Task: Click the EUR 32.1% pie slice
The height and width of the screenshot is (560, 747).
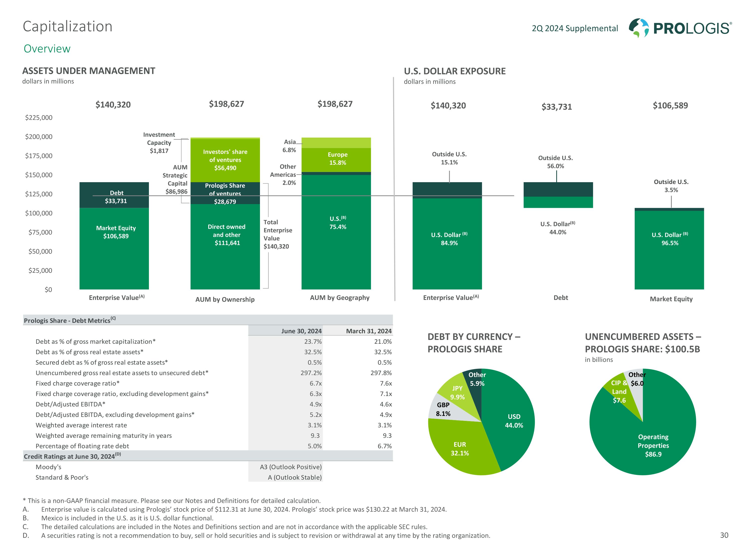Action: 460,449
